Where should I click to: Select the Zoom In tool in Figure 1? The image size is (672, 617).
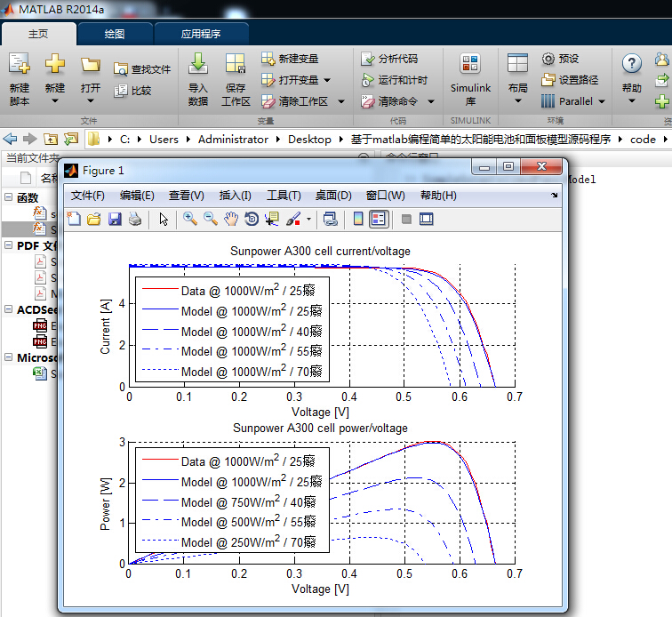(190, 219)
